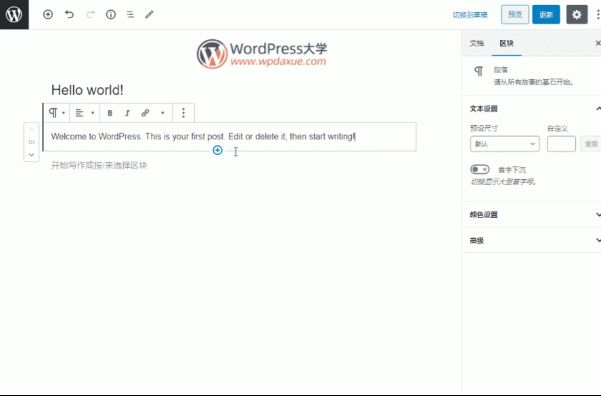This screenshot has width=601, height=396.
Task: Click the 更新 update button
Action: click(x=546, y=15)
